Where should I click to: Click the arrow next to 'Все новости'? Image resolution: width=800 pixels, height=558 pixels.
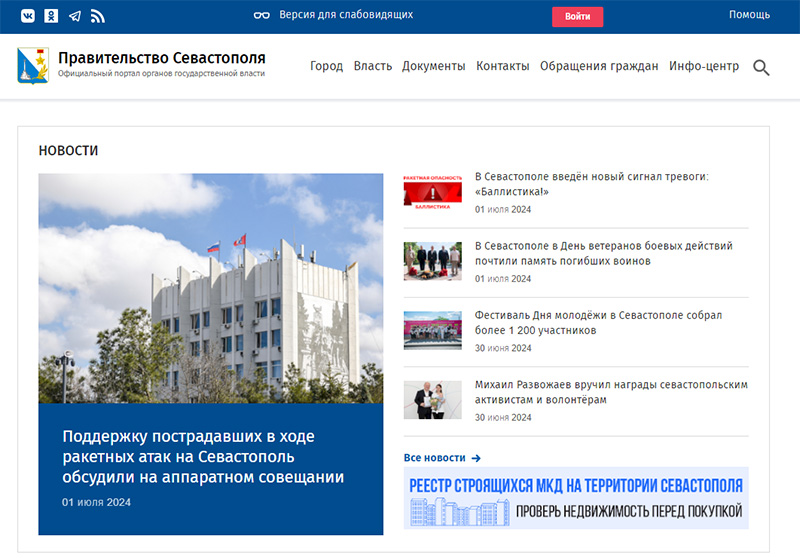click(x=476, y=458)
